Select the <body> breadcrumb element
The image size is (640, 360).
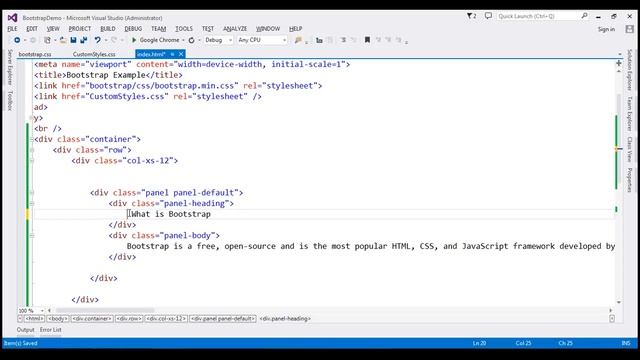point(58,319)
